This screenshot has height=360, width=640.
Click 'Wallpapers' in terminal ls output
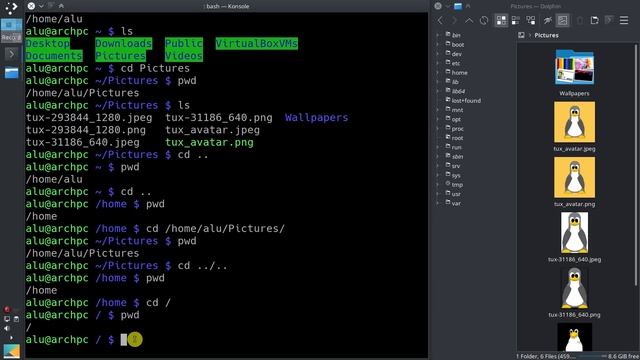(x=316, y=118)
